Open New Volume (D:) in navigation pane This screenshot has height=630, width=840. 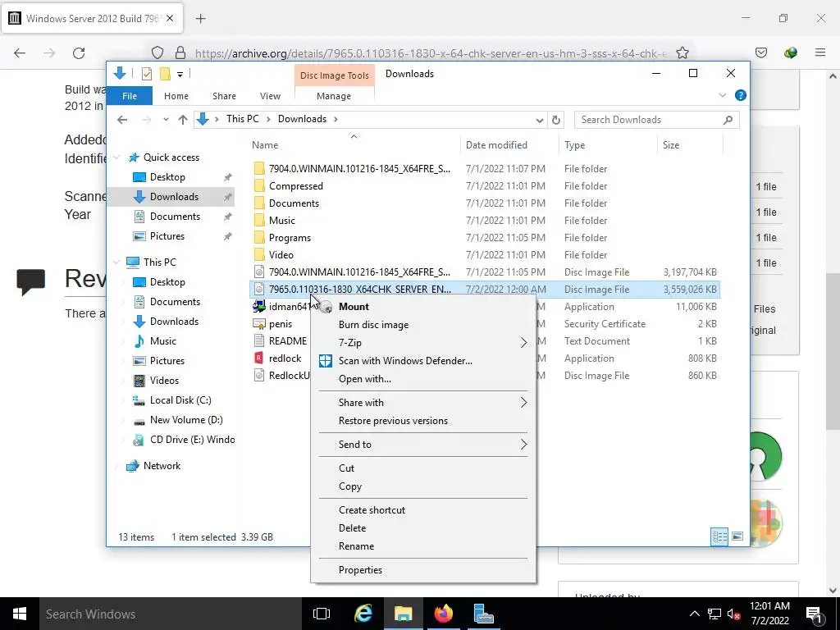(x=186, y=420)
